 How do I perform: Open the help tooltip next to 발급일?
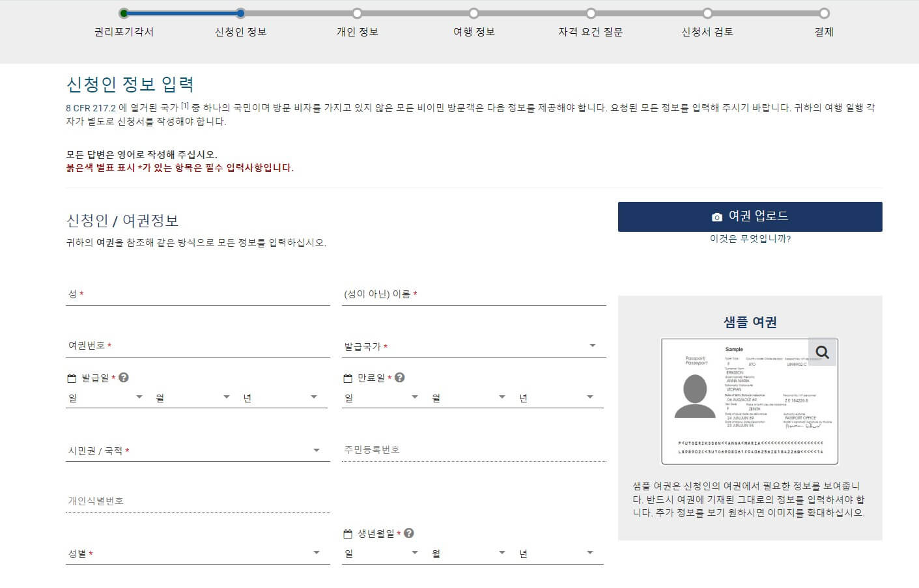pos(124,376)
